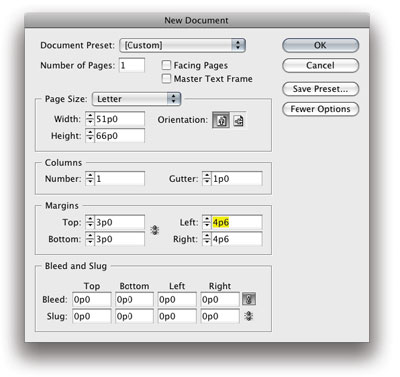
Task: Click the Cancel button
Action: [x=320, y=65]
